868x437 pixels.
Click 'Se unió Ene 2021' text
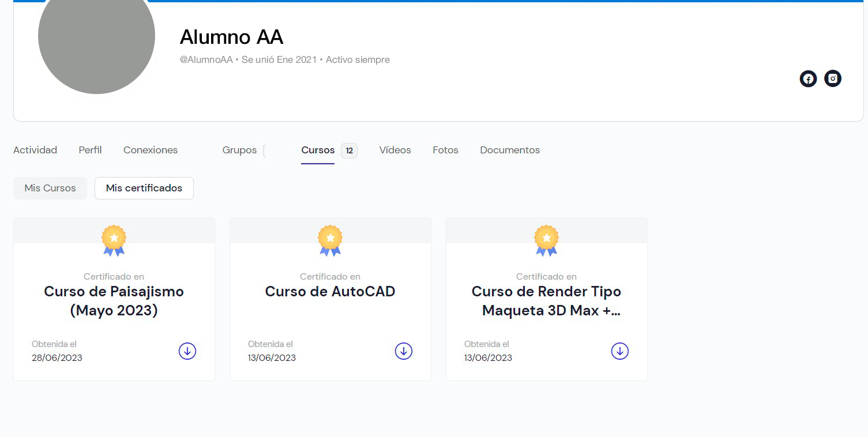[x=279, y=59]
